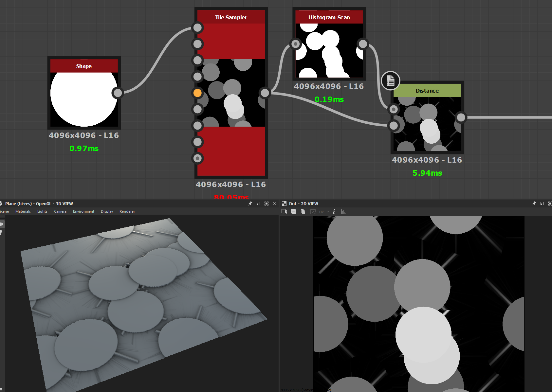
Task: Click the copy image icon in 2D view
Action: pyautogui.click(x=303, y=212)
